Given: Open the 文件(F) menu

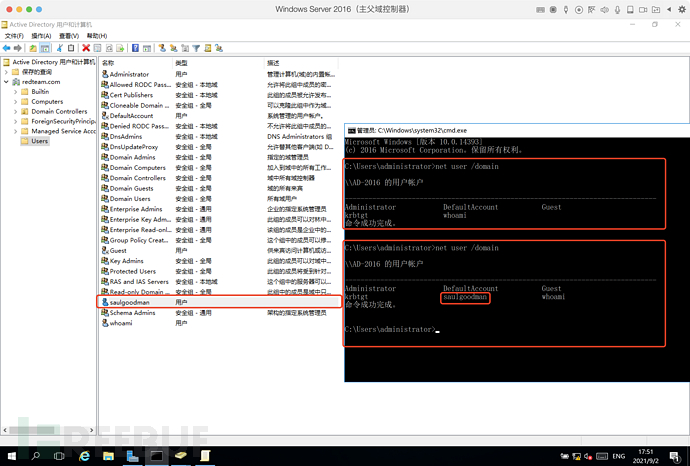Looking at the screenshot, I should [14, 36].
